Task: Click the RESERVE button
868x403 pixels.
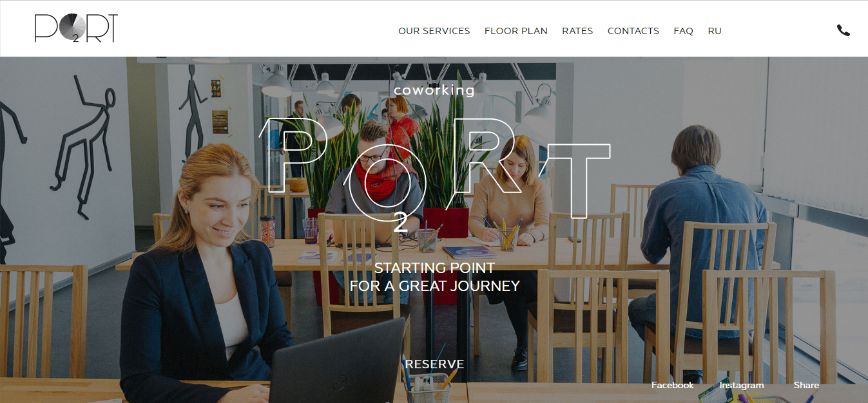Action: (434, 364)
